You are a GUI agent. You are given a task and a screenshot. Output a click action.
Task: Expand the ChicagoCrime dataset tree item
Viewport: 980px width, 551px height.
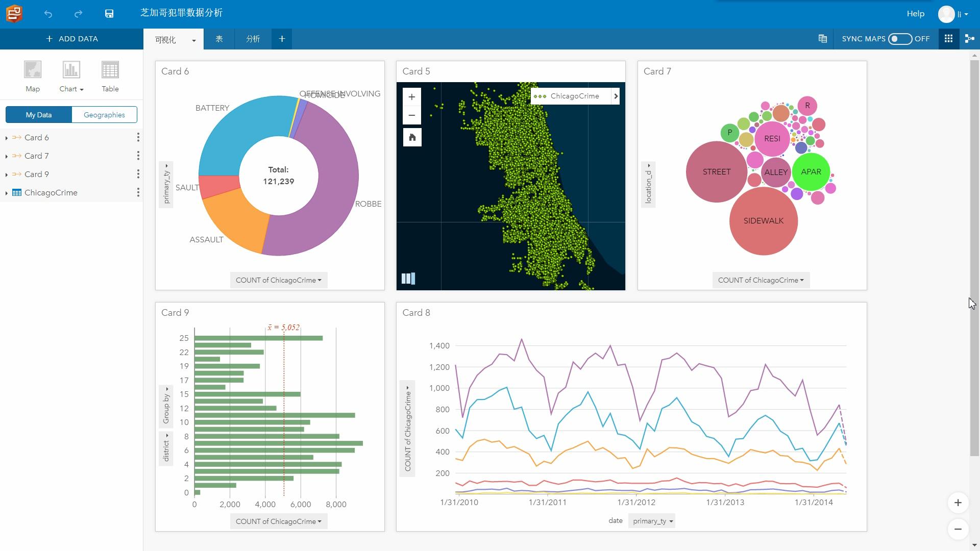(6, 193)
